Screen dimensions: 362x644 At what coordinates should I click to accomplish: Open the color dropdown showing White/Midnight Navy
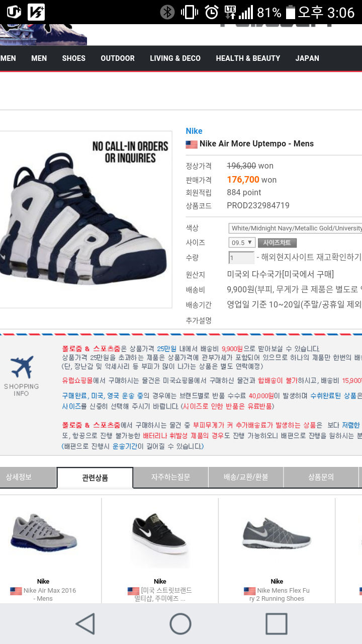point(295,228)
